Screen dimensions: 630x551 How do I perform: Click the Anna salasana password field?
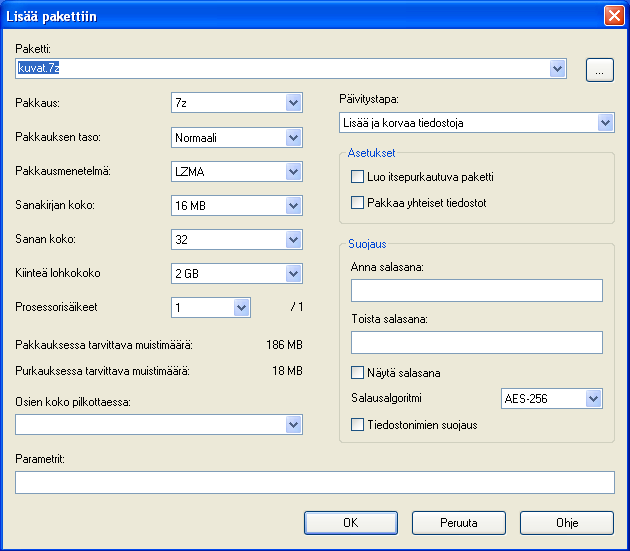[477, 290]
